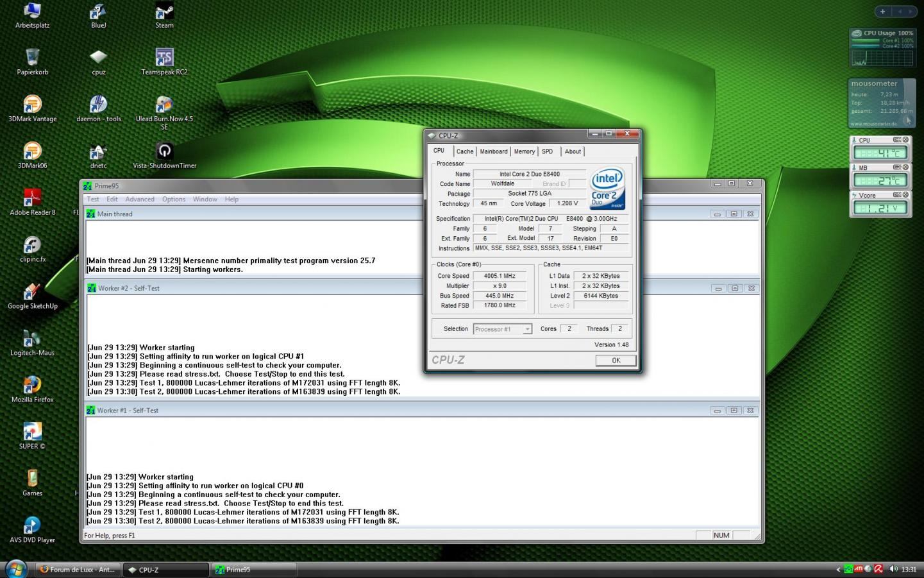The image size is (924, 578).
Task: Switch to Prime95 taskbar button
Action: 254,570
